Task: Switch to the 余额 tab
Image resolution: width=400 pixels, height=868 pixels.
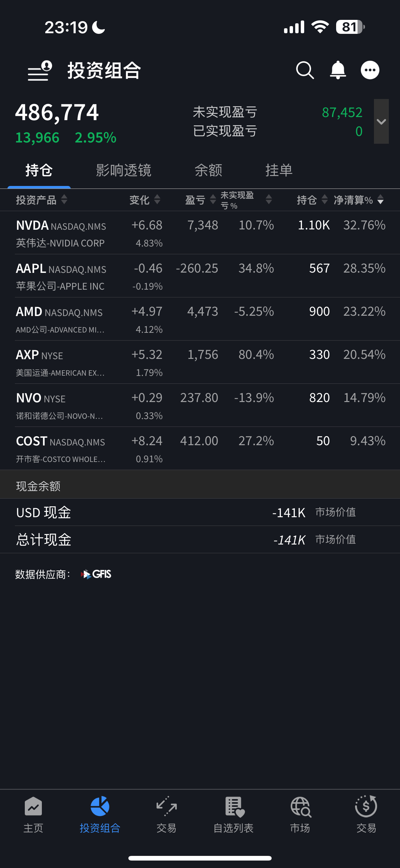Action: (x=208, y=170)
